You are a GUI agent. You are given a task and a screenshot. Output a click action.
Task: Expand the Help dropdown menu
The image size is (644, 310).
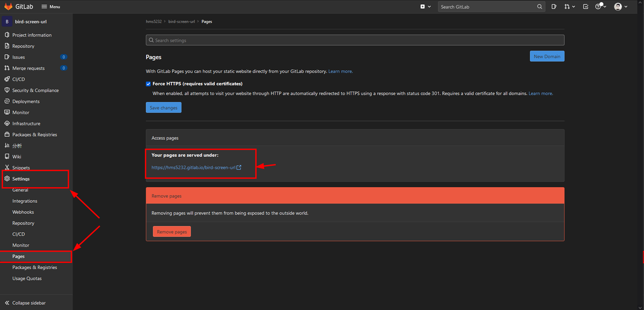601,6
